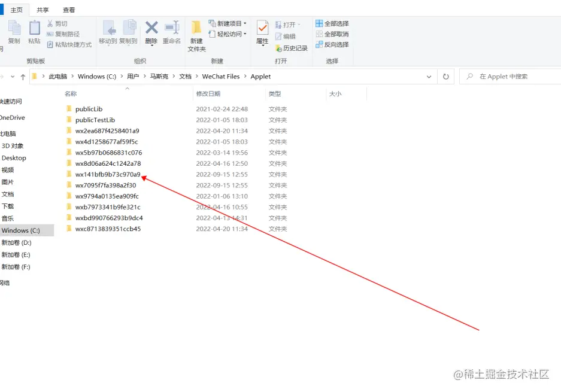Sort by the Size (大小) column header

335,94
